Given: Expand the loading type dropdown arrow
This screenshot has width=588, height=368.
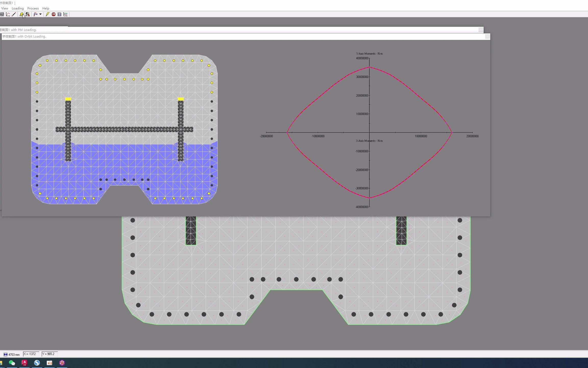Looking at the screenshot, I should tap(40, 14).
